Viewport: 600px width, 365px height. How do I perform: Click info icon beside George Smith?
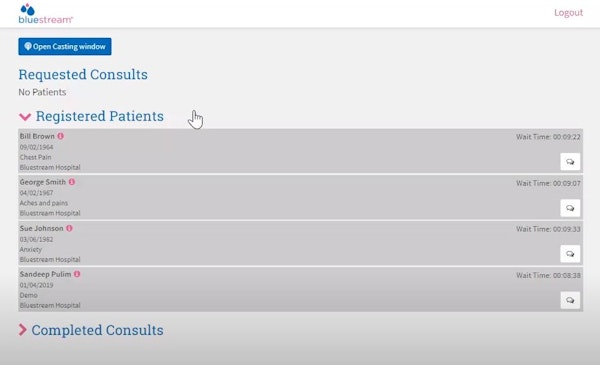[72, 182]
